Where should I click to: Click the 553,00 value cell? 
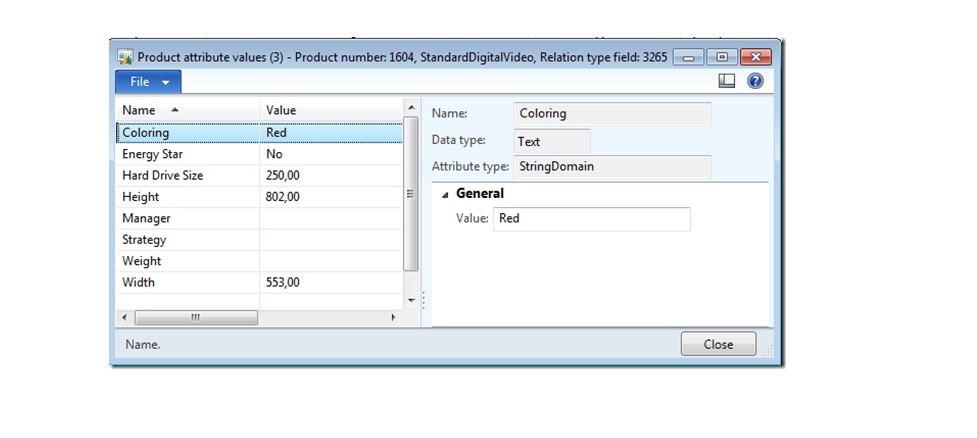(x=331, y=282)
